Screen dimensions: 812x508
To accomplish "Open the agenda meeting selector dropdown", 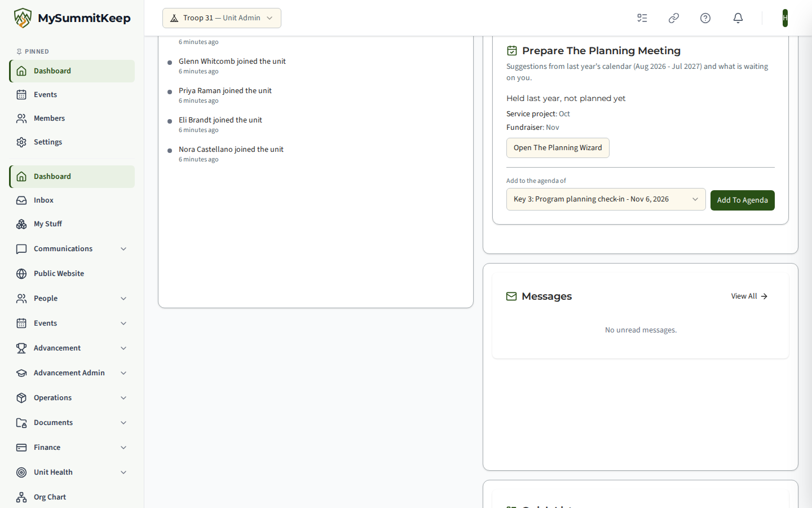I will [606, 199].
